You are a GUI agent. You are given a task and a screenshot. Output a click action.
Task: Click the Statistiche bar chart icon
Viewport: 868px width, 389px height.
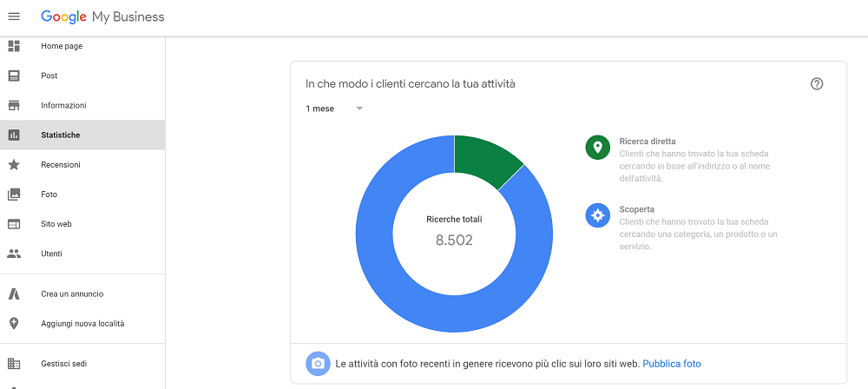14,135
